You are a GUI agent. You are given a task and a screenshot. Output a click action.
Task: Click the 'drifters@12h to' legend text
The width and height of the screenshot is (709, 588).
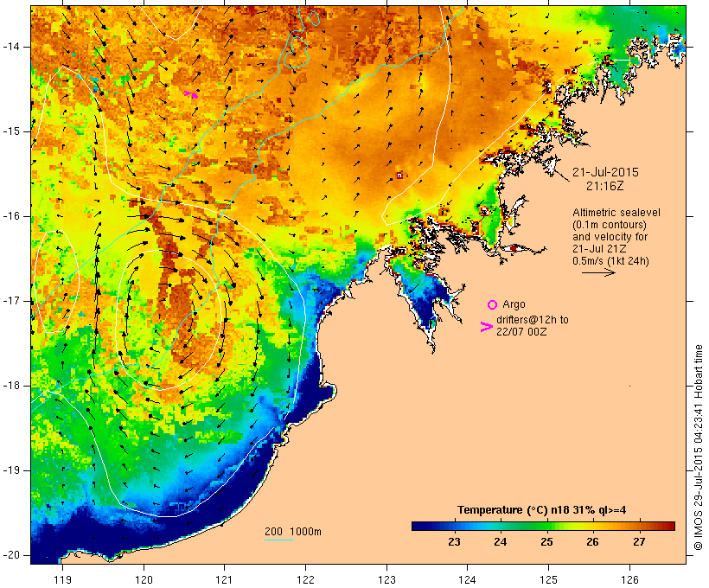point(533,320)
